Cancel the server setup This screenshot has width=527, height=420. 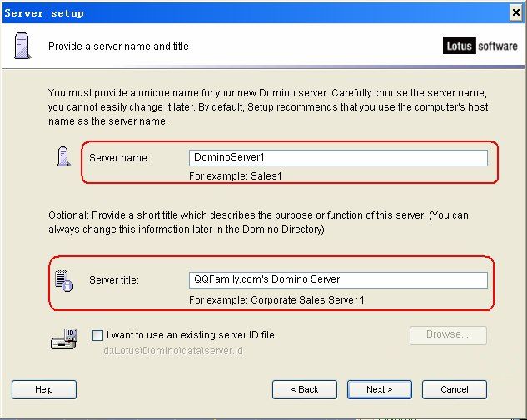(x=455, y=389)
